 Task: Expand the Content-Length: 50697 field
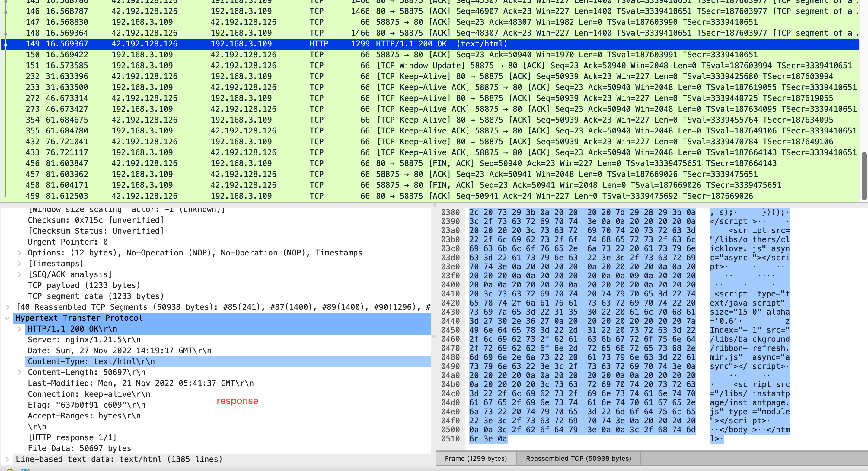pos(20,372)
